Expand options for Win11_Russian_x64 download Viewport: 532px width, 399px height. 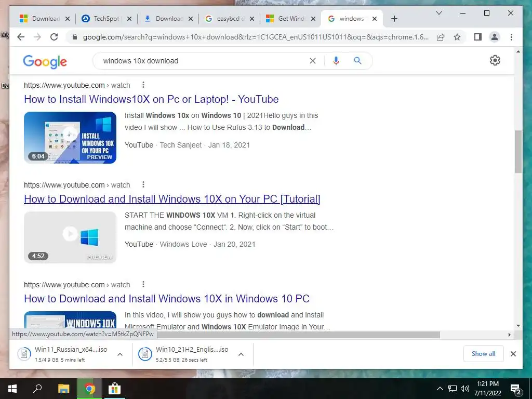point(120,354)
